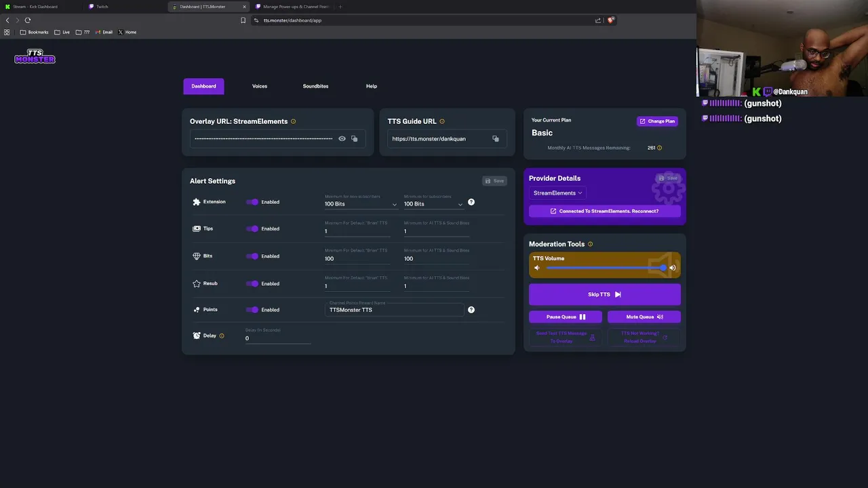Click the Bits minimum for AI TTS field

[x=437, y=258]
